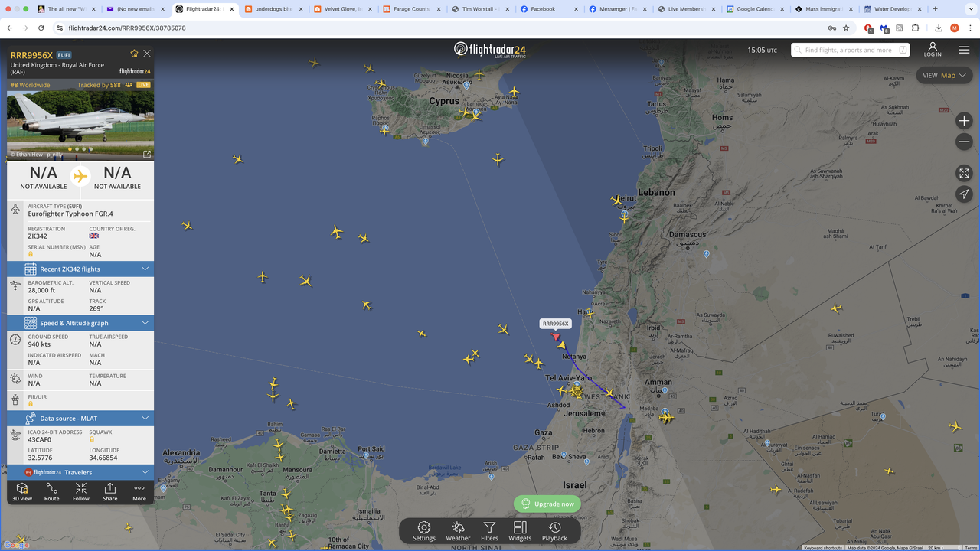Screen dimensions: 980x551
Task: Click the Eurofighter Typhoon FGR.4 text
Action: pyautogui.click(x=70, y=214)
